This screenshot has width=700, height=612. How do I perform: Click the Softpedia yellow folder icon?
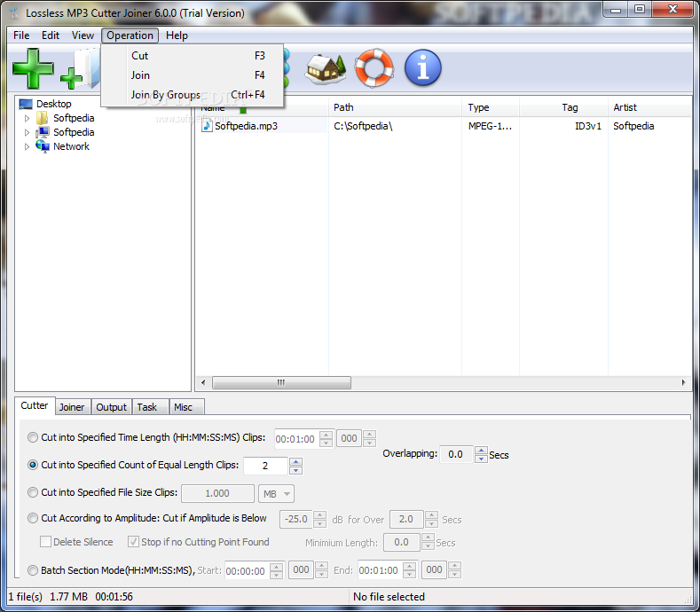(42, 118)
